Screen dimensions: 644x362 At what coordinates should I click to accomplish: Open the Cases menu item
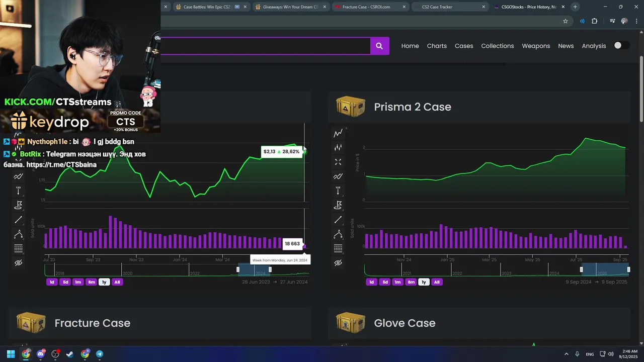(464, 46)
